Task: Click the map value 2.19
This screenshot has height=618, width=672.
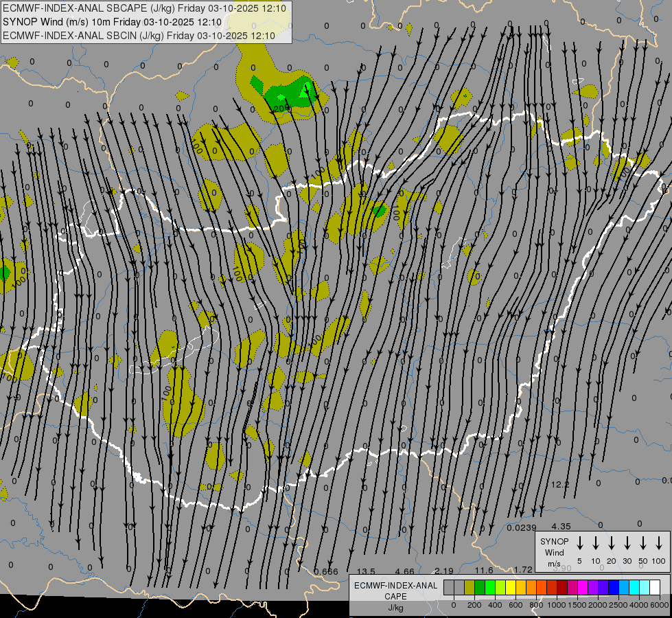Action: click(x=444, y=571)
